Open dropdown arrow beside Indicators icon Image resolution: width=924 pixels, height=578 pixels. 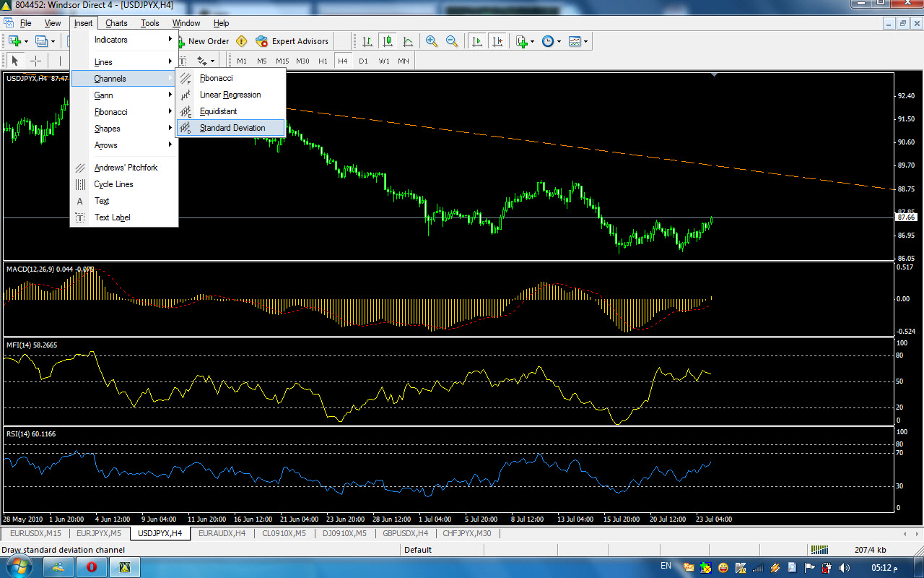tap(533, 41)
